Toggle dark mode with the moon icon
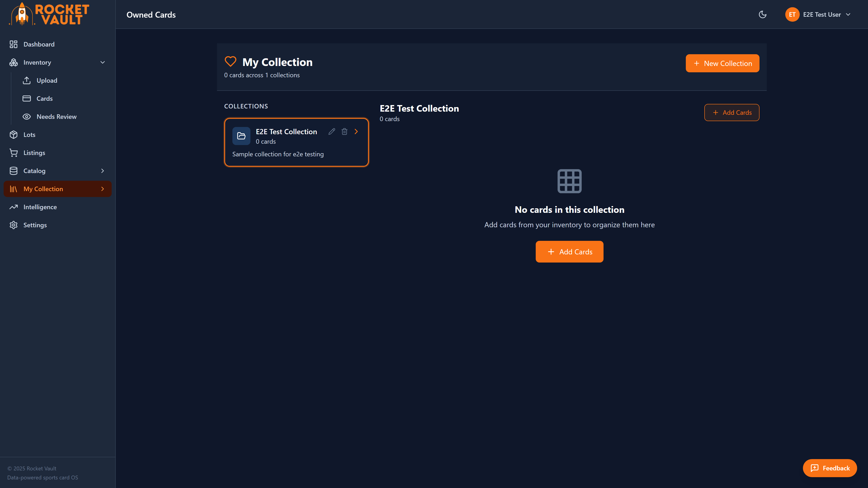The width and height of the screenshot is (868, 488). point(762,14)
